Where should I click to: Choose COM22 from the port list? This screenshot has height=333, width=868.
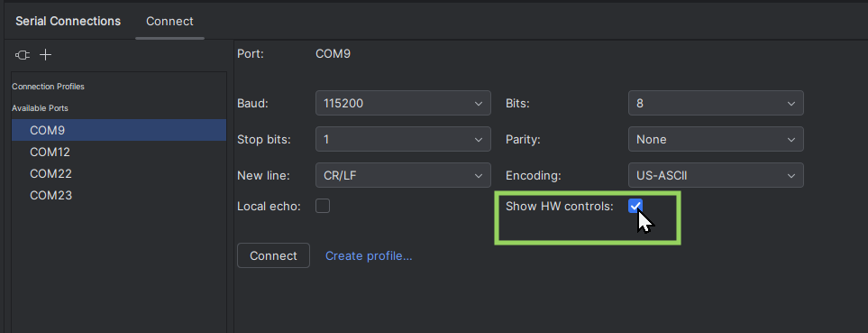click(119, 173)
